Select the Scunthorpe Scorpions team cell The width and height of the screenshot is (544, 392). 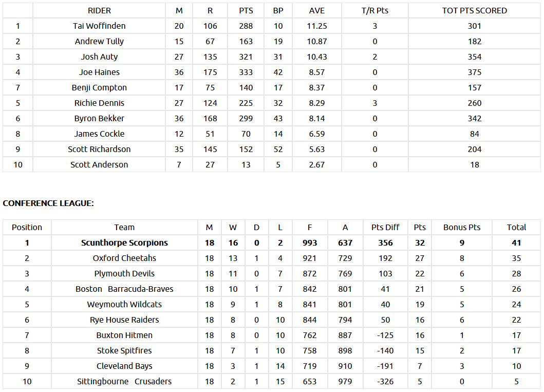pyautogui.click(x=124, y=242)
